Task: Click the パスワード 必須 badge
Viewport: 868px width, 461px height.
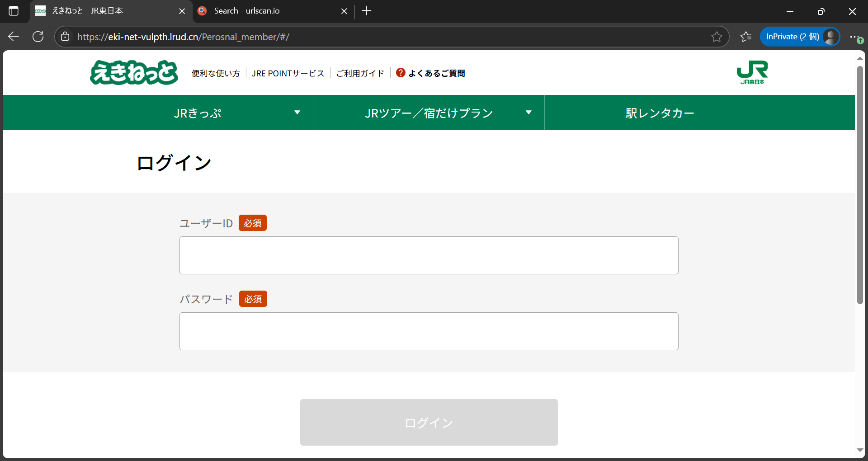Action: pos(253,299)
